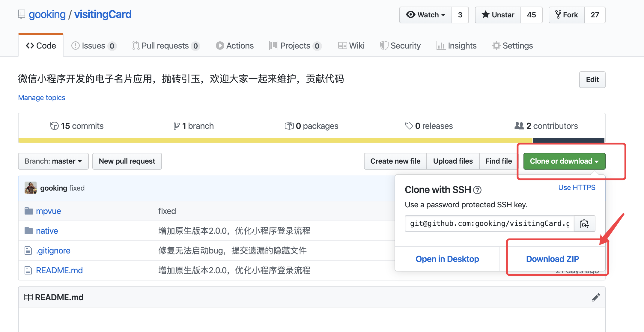Click the contributors people icon
644x332 pixels.
[x=519, y=126]
